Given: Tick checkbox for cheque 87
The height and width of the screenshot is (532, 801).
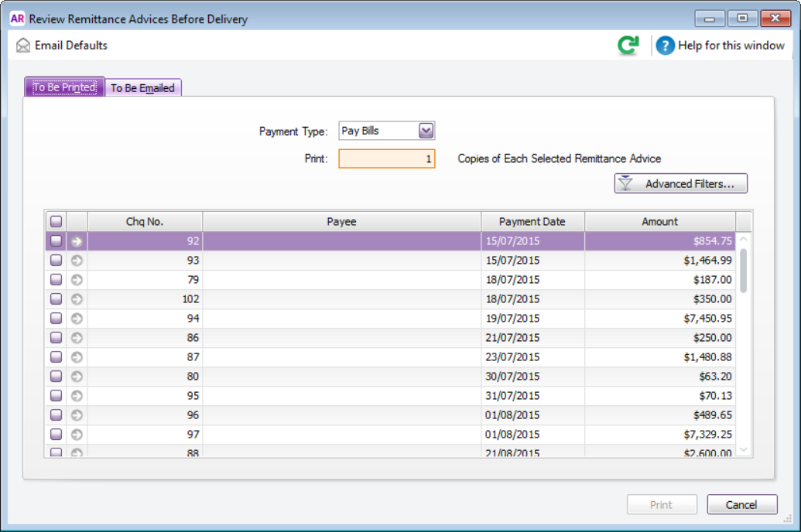Looking at the screenshot, I should coord(56,357).
